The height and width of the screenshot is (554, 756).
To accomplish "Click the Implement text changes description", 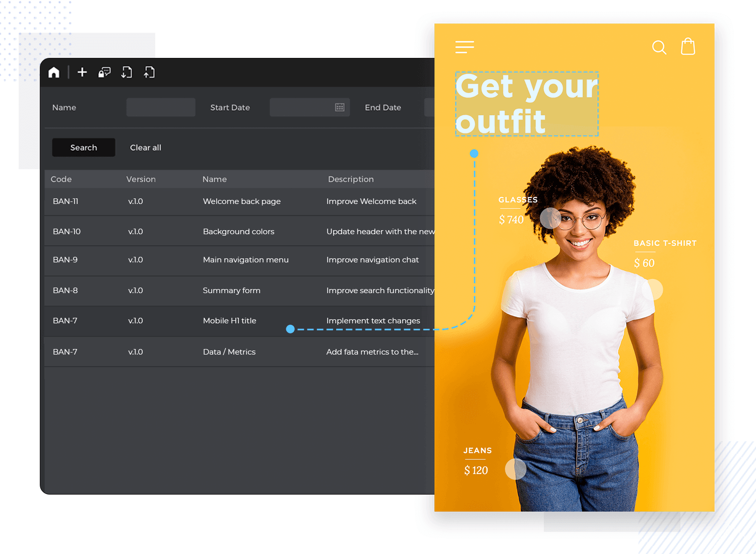I will 373,321.
